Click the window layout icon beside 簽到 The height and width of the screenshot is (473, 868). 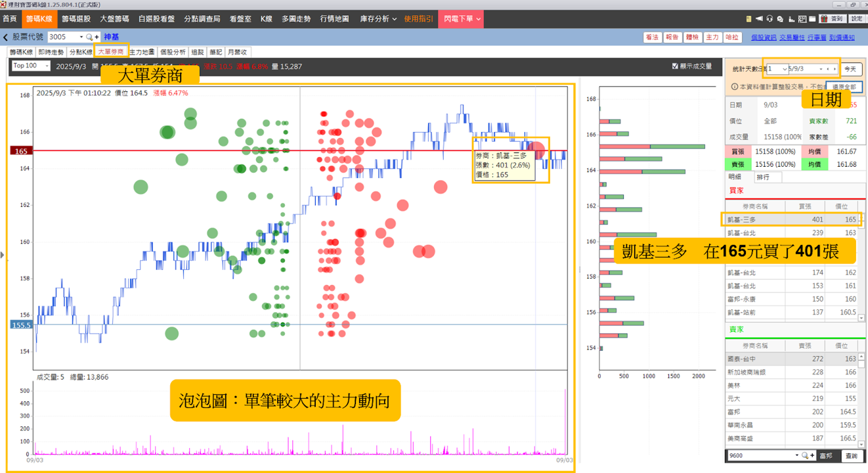(x=812, y=19)
